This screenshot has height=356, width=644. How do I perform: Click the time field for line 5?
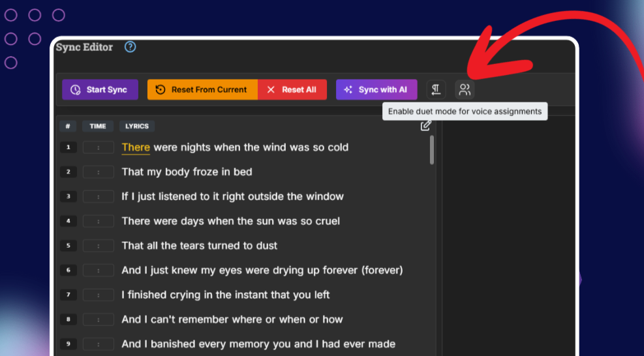99,246
